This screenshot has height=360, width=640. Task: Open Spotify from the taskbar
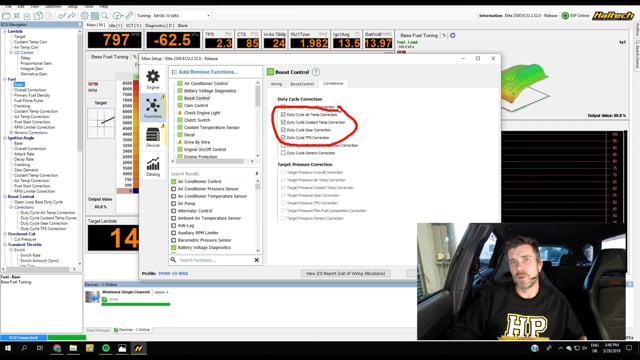pyautogui.click(x=106, y=348)
